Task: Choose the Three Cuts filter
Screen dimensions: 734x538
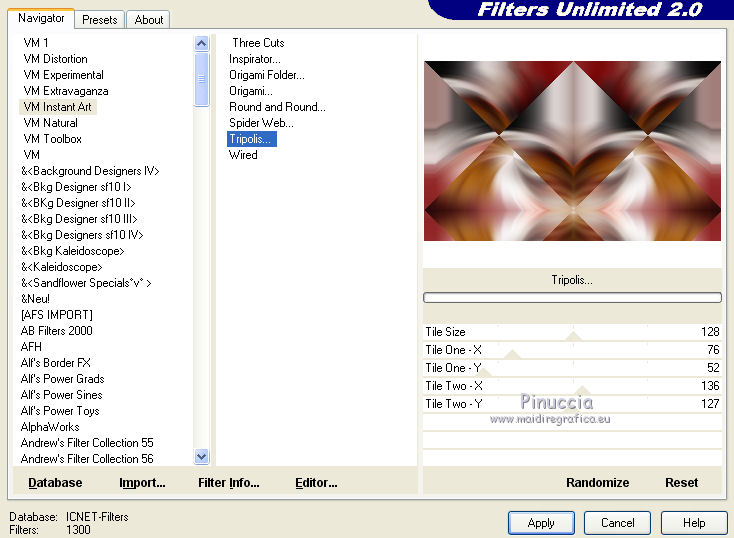Action: (258, 43)
